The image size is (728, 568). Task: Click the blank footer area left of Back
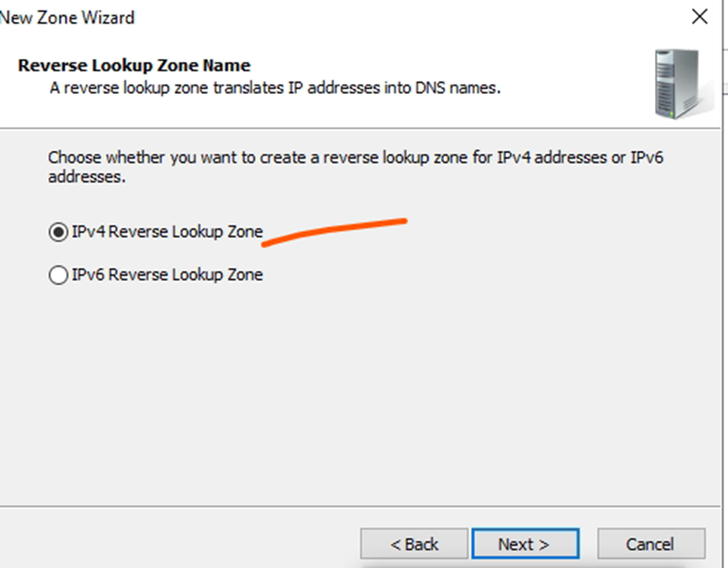point(178,539)
